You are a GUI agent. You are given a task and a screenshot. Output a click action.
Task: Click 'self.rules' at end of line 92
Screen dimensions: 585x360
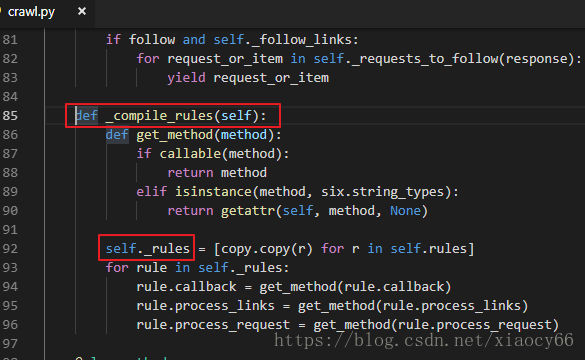click(x=428, y=248)
